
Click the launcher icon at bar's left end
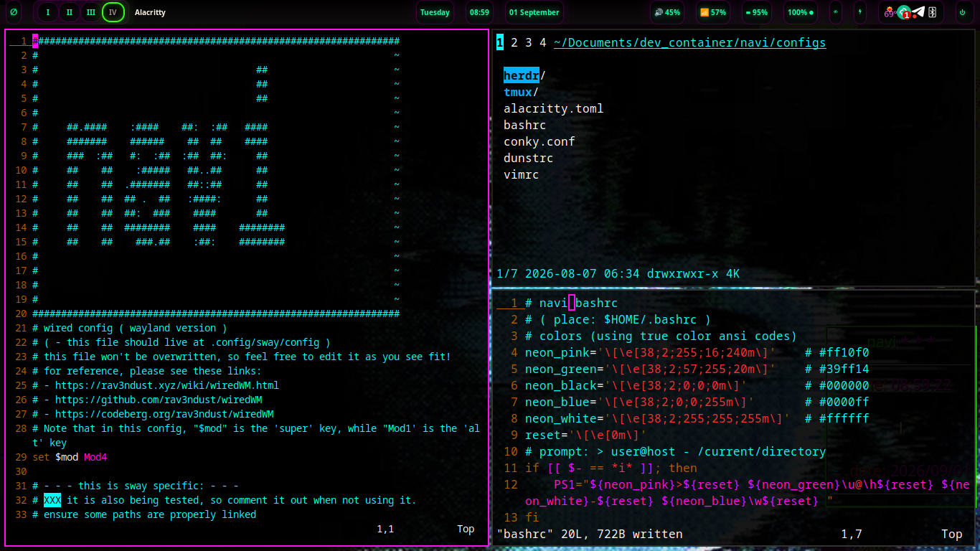(x=14, y=12)
